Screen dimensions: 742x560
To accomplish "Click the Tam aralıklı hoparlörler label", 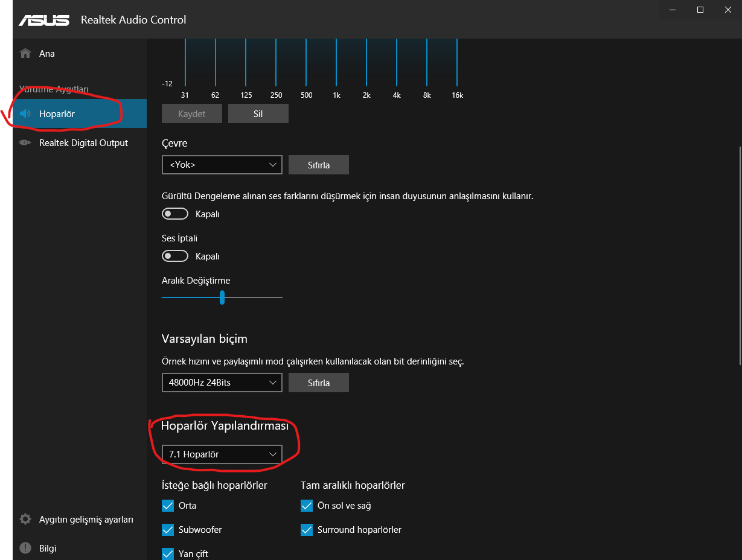I will [353, 485].
